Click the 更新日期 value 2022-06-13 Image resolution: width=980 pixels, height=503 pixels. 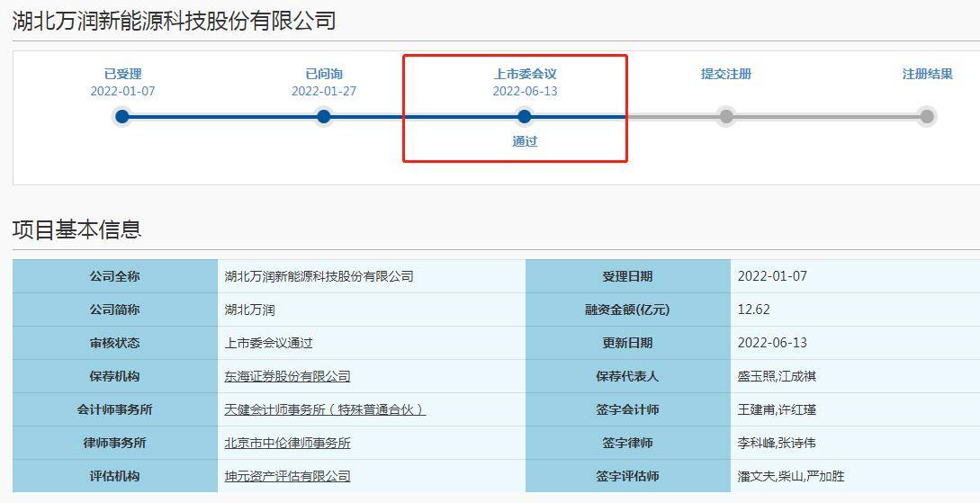point(772,343)
